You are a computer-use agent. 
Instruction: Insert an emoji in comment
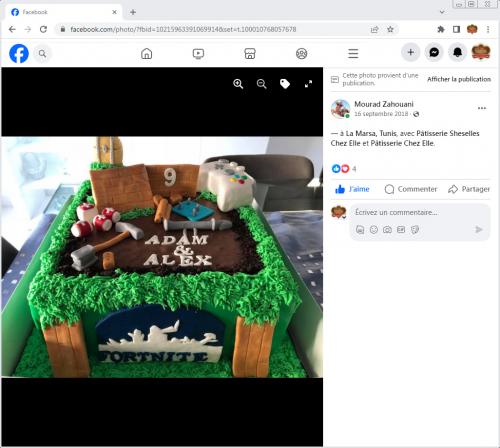point(374,230)
